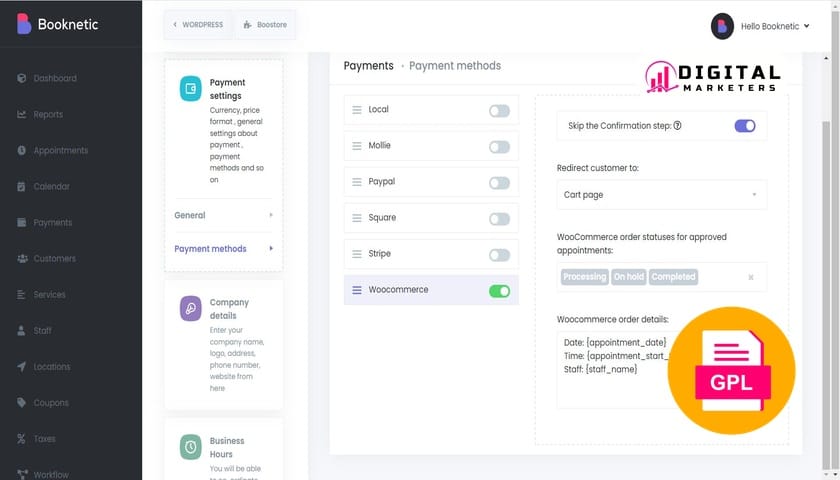Open the Redirect customer to dropdown
This screenshot has height=480, width=840.
pos(661,195)
